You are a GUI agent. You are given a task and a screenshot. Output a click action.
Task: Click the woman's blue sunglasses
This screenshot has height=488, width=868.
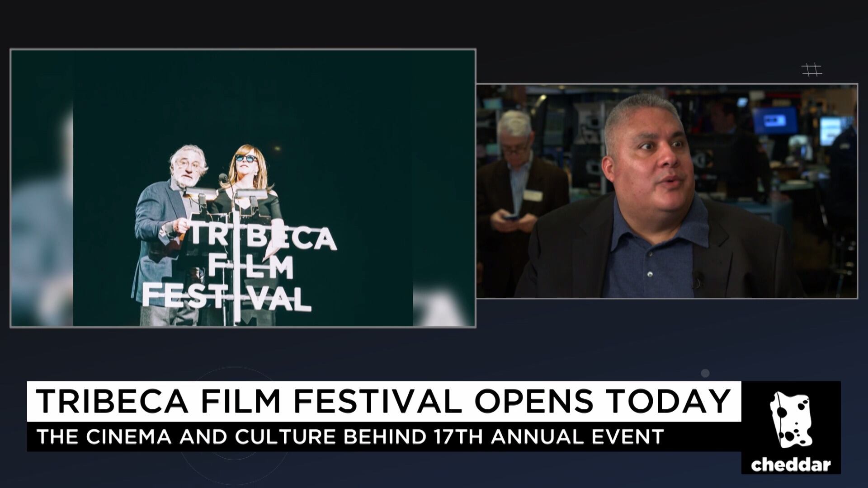coord(245,158)
